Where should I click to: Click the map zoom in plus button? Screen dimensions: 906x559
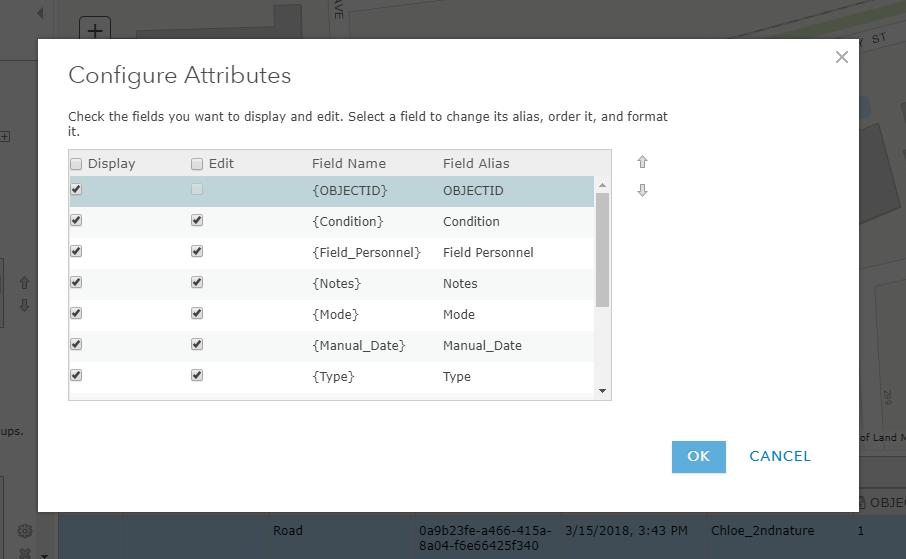click(x=95, y=31)
